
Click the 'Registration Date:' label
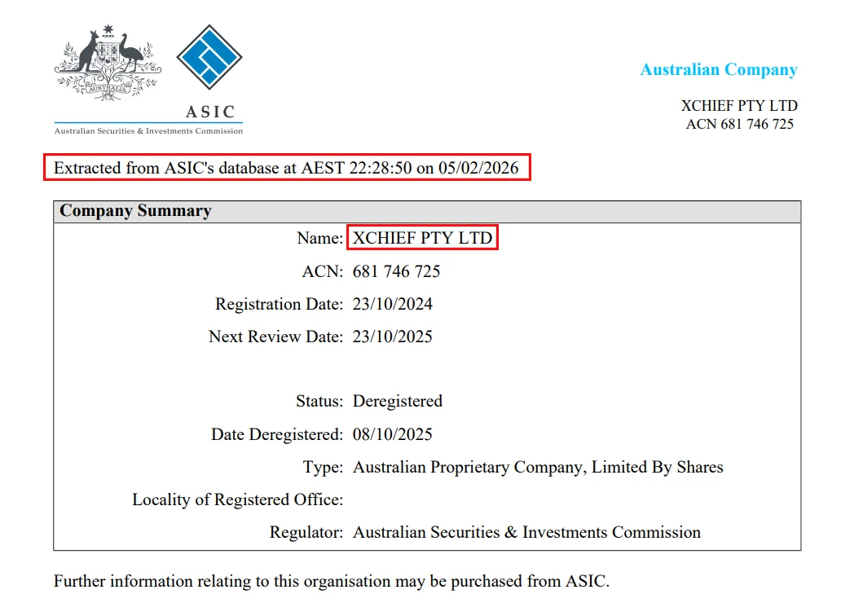[280, 304]
